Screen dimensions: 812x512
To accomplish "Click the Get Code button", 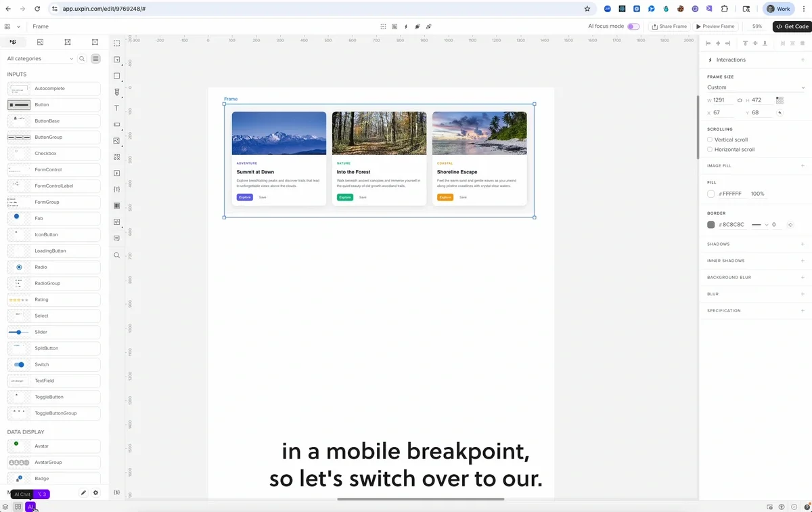I will click(x=792, y=26).
